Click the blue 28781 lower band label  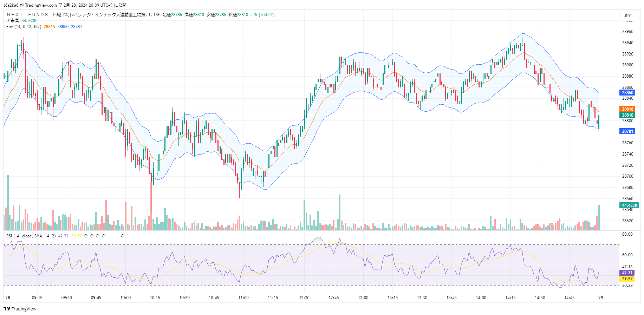click(x=627, y=131)
